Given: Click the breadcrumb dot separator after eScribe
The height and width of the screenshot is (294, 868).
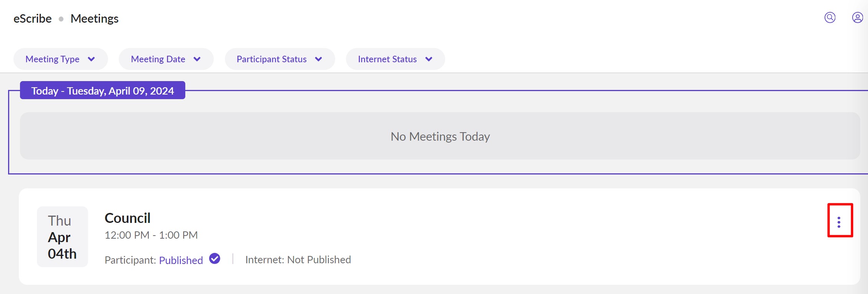Looking at the screenshot, I should click(61, 19).
